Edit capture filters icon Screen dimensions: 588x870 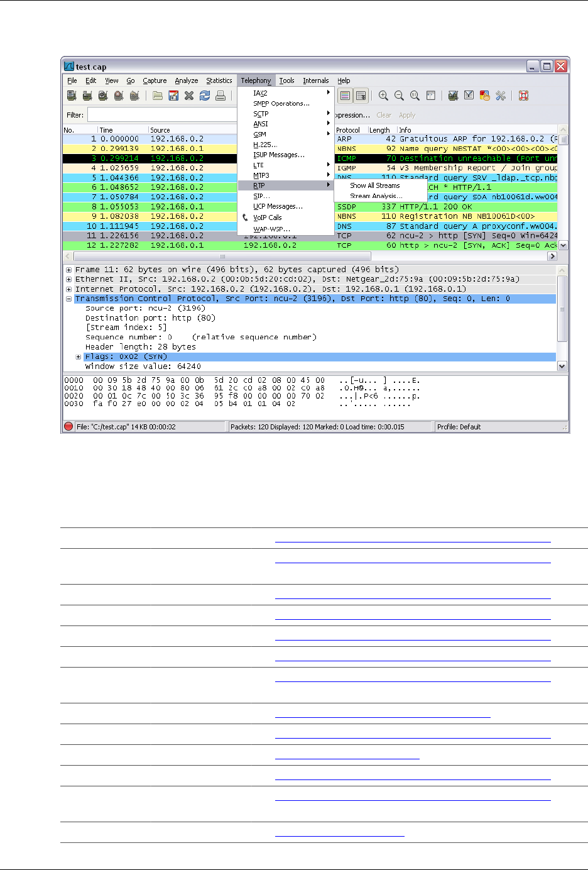pos(453,96)
